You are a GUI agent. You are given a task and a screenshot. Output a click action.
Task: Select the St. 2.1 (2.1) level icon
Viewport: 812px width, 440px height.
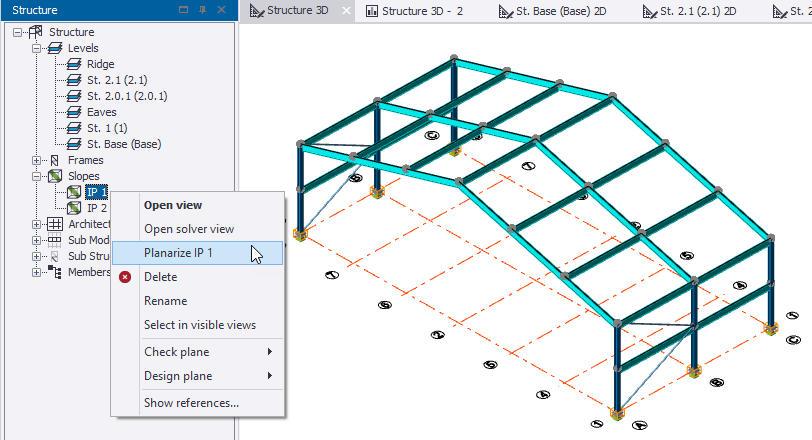[75, 80]
